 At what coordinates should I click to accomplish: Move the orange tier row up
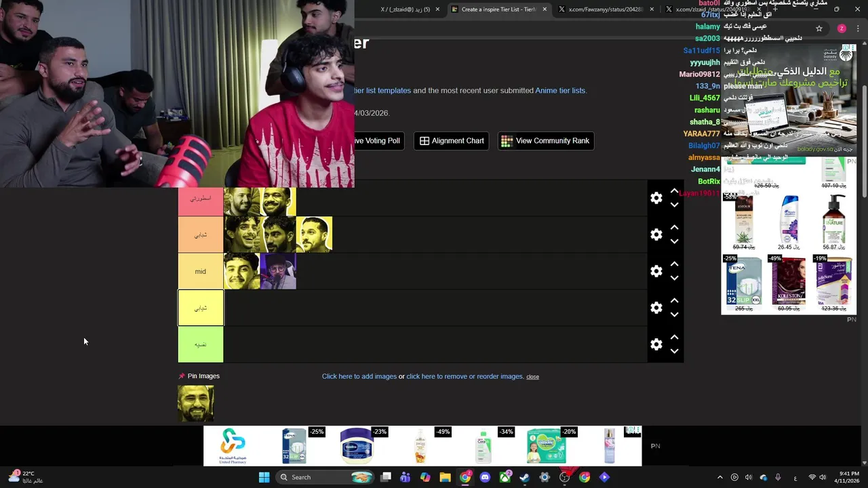(x=674, y=228)
